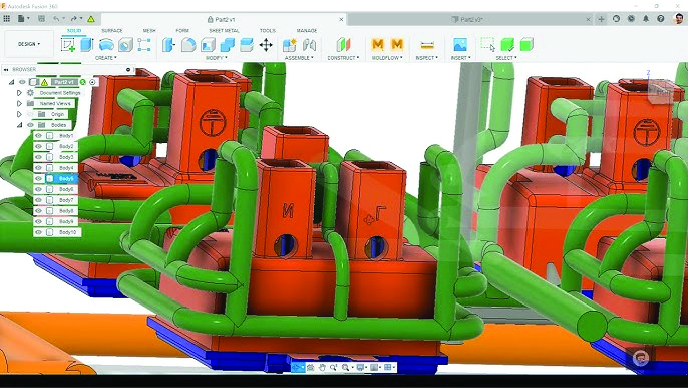Switch to the TOOLS tab
Screen dimensions: 689x388
268,30
